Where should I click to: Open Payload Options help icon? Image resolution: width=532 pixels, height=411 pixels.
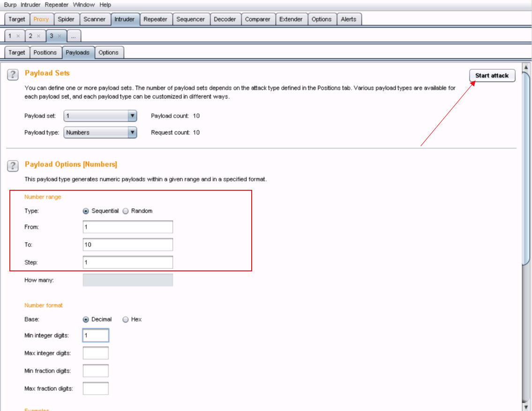pos(13,166)
